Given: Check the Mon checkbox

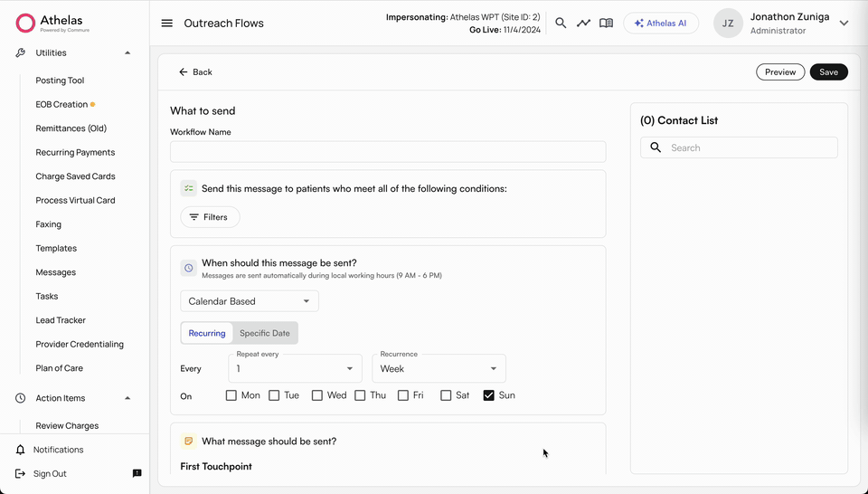Looking at the screenshot, I should pyautogui.click(x=231, y=395).
